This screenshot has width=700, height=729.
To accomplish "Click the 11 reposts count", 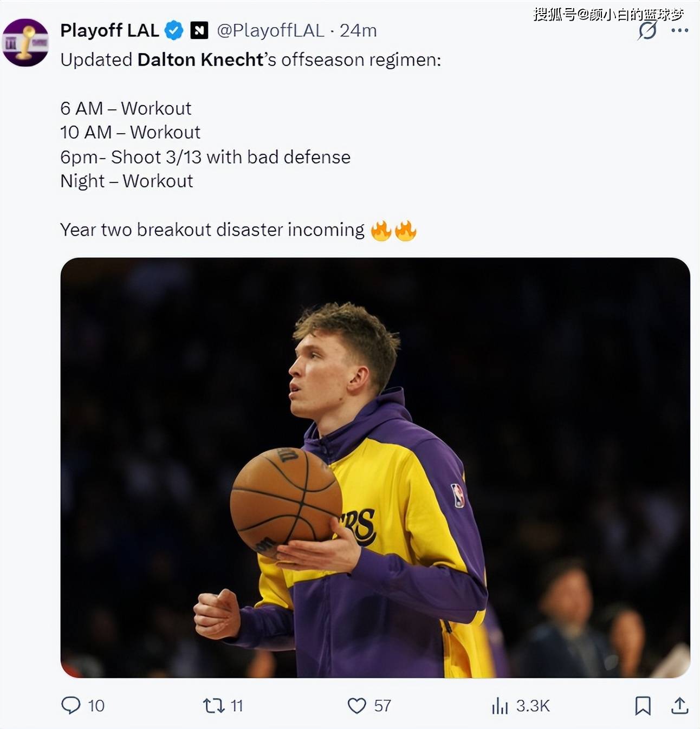I will (237, 705).
